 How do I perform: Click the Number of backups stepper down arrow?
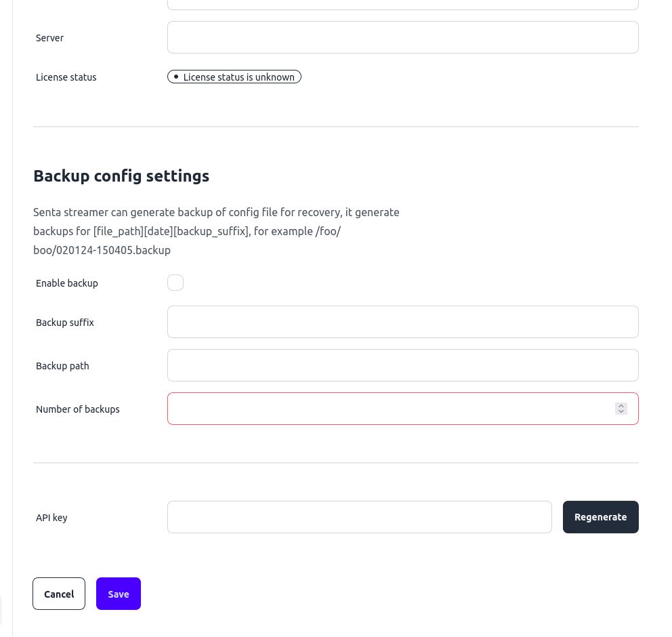pyautogui.click(x=621, y=412)
